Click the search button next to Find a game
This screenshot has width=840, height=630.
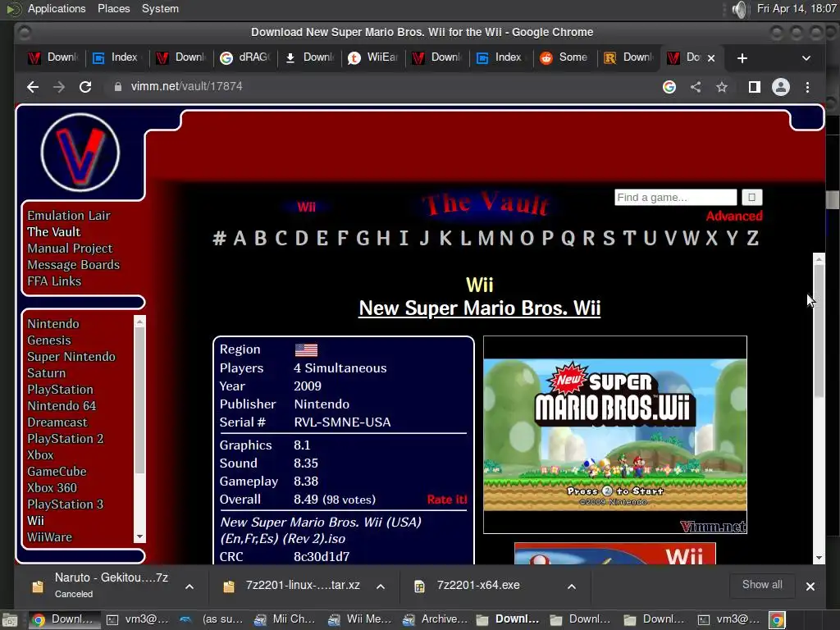pyautogui.click(x=751, y=197)
